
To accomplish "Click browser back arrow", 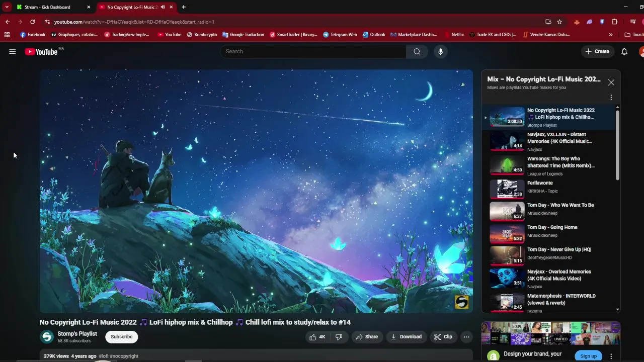I will 8,22.
